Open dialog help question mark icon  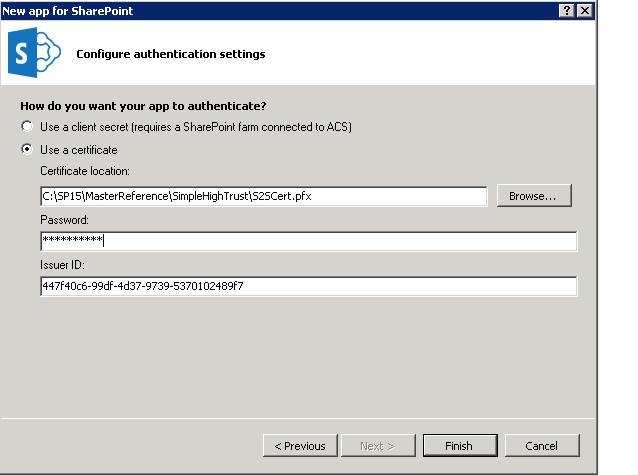pos(566,11)
